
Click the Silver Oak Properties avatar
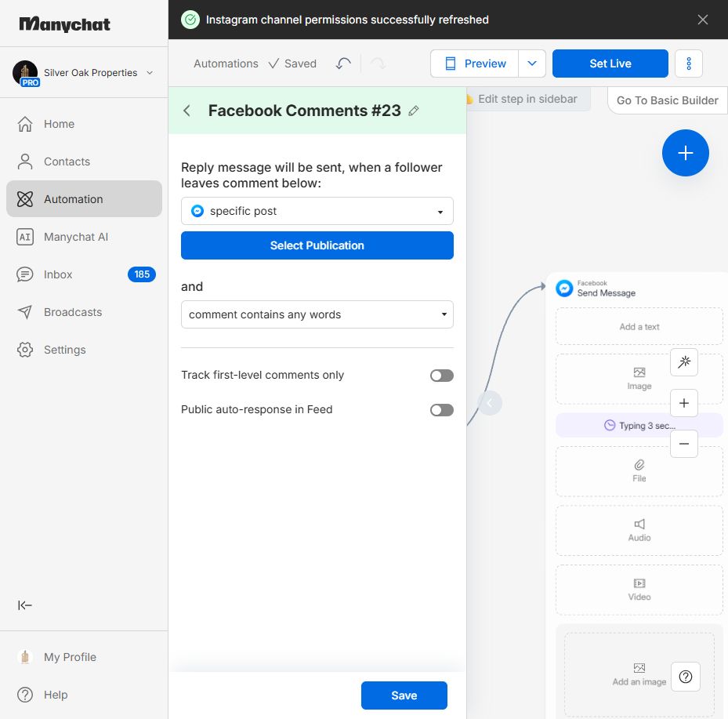26,73
